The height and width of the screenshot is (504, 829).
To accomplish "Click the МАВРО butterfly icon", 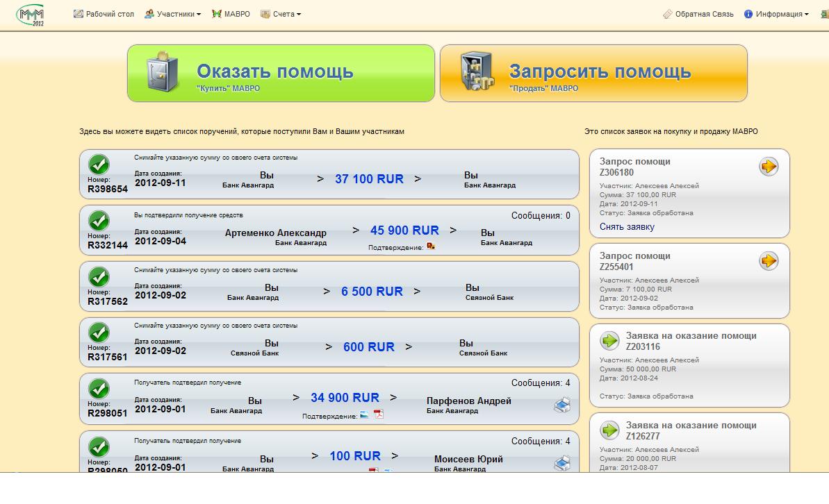I will [x=216, y=15].
